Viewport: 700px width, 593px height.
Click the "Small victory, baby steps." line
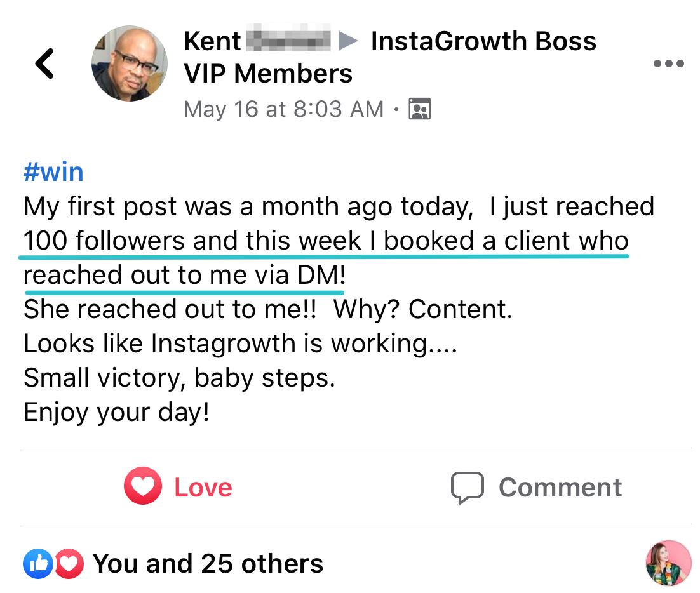[x=179, y=378]
